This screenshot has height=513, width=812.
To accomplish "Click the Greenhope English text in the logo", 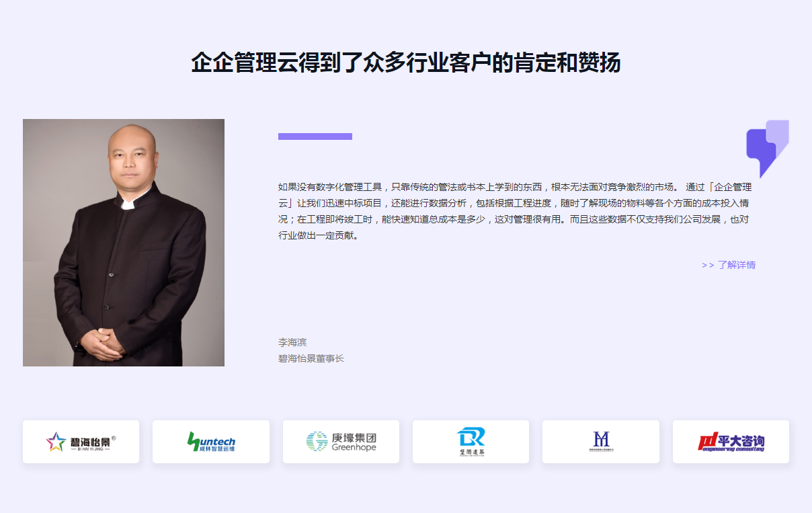I will 354,448.
